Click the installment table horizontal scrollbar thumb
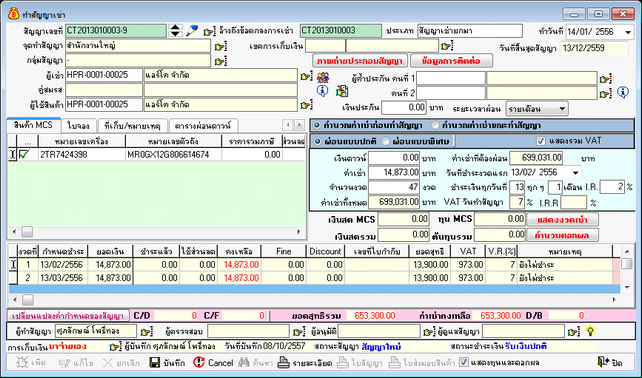The image size is (642, 378). coord(27,300)
